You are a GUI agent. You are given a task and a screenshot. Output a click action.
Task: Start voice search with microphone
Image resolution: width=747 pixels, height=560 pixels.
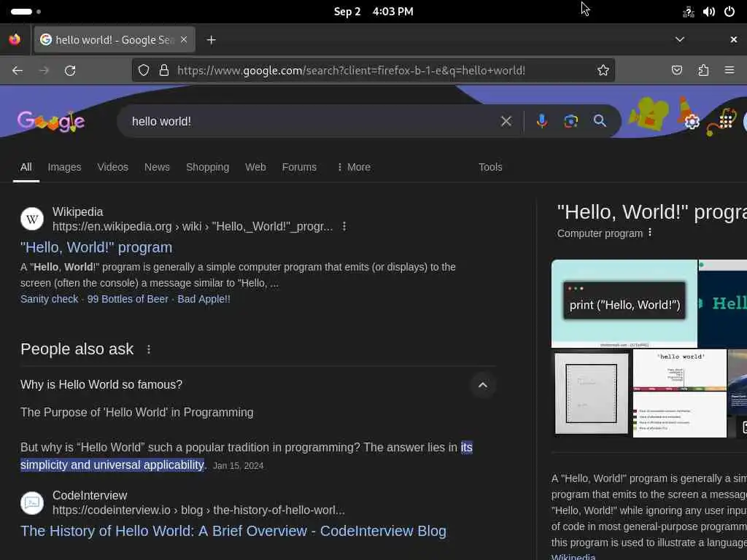pyautogui.click(x=542, y=122)
